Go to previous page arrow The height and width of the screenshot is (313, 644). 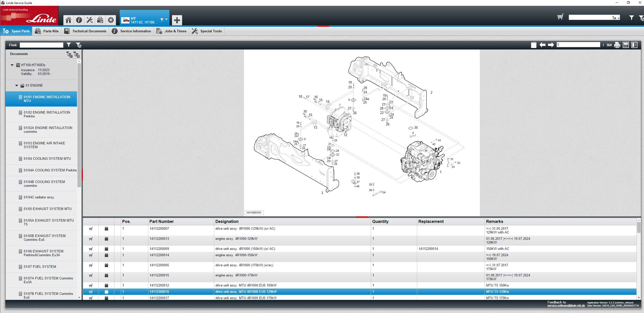pos(542,45)
